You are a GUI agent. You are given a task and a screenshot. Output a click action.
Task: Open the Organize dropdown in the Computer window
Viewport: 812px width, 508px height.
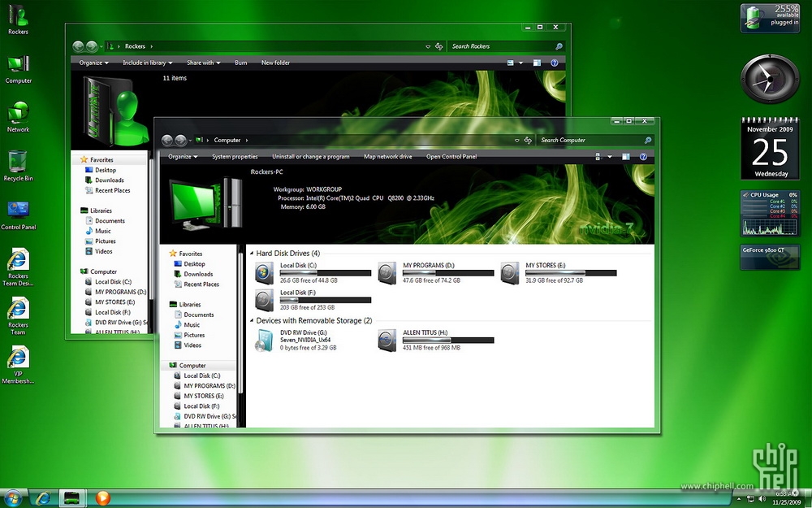pos(183,157)
